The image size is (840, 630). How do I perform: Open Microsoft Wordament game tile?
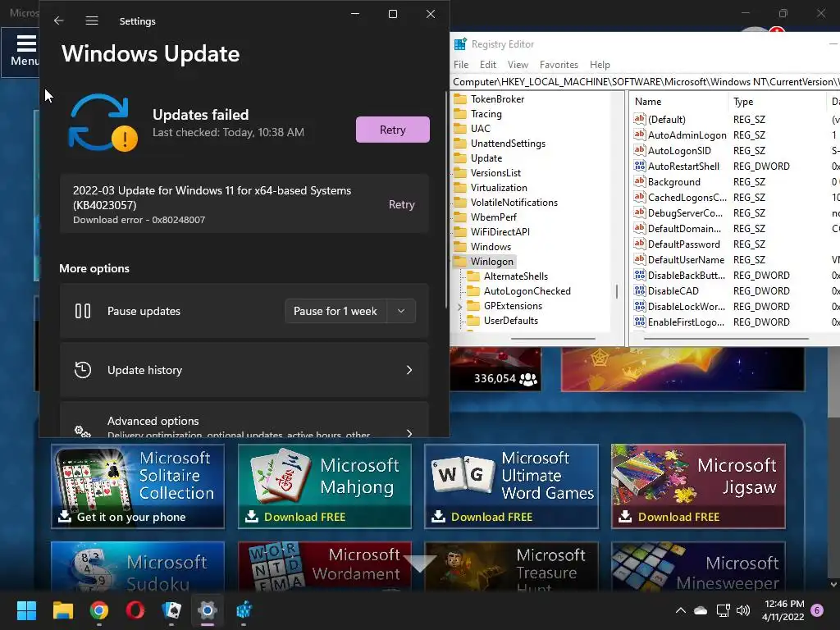(x=325, y=567)
